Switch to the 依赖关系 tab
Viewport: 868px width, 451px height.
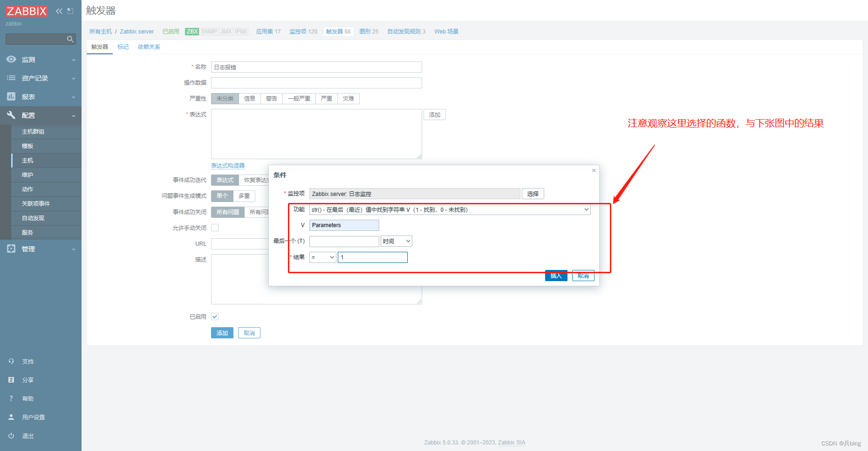coord(149,47)
